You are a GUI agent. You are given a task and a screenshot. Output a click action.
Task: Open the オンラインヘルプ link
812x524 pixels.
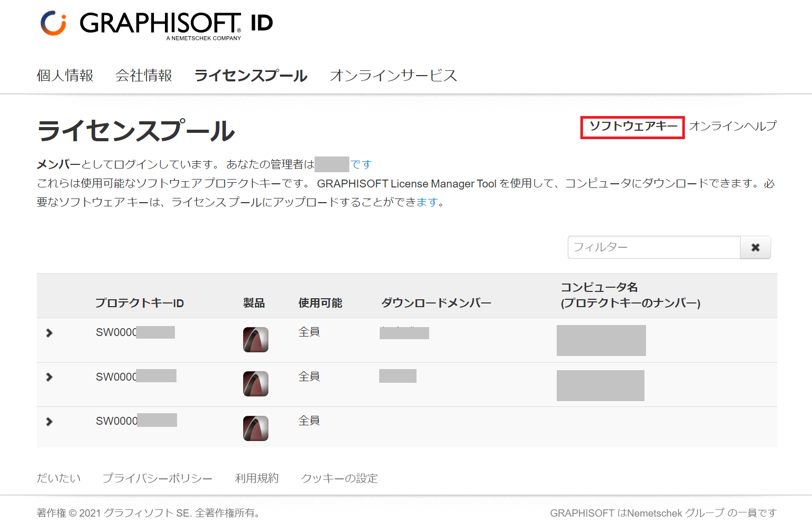733,126
